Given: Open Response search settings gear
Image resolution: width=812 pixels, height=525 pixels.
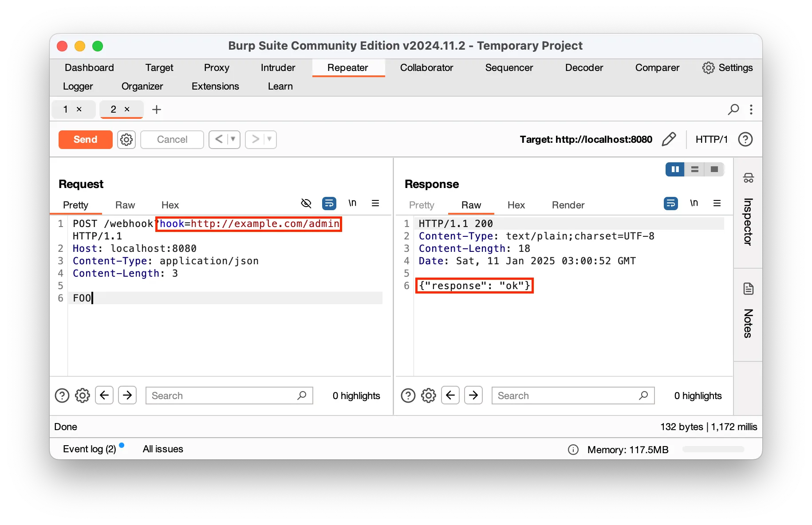Looking at the screenshot, I should (429, 396).
